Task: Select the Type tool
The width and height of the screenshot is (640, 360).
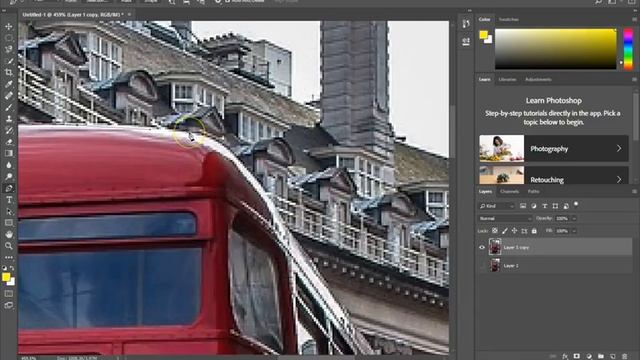Action: (9, 200)
